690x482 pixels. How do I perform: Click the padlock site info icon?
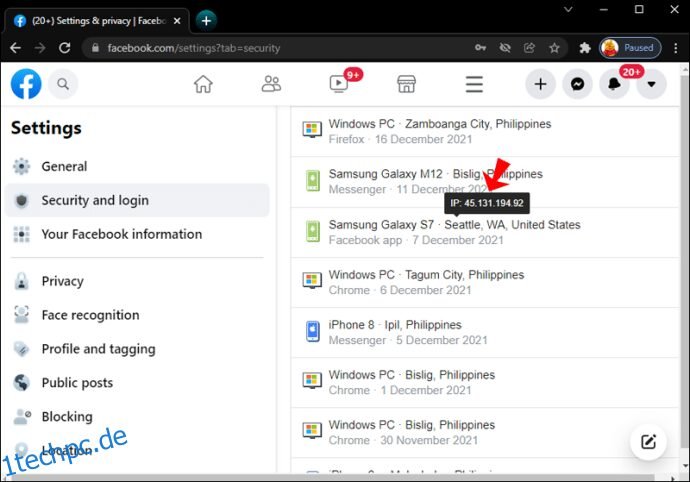click(x=95, y=48)
